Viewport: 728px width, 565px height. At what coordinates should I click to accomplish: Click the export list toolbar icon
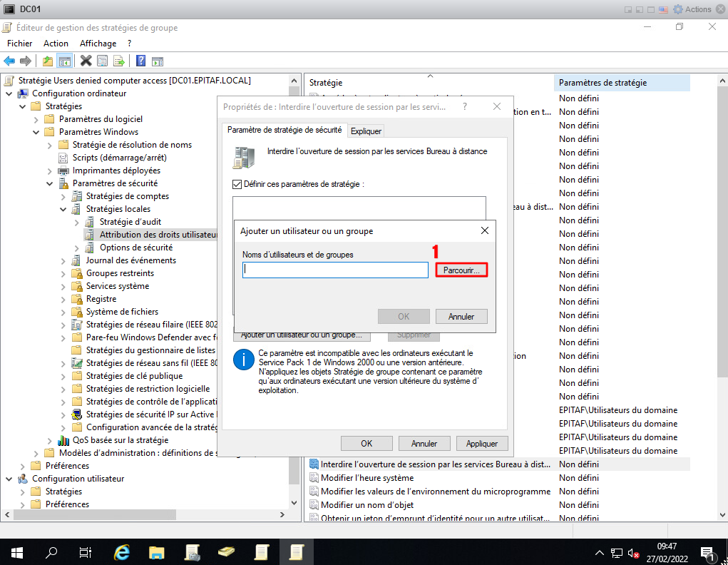pos(118,61)
